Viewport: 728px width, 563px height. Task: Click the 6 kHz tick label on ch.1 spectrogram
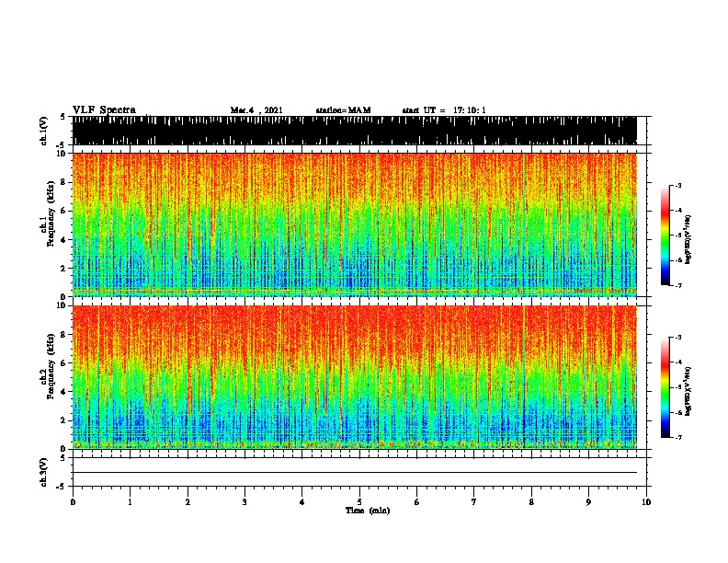click(64, 211)
